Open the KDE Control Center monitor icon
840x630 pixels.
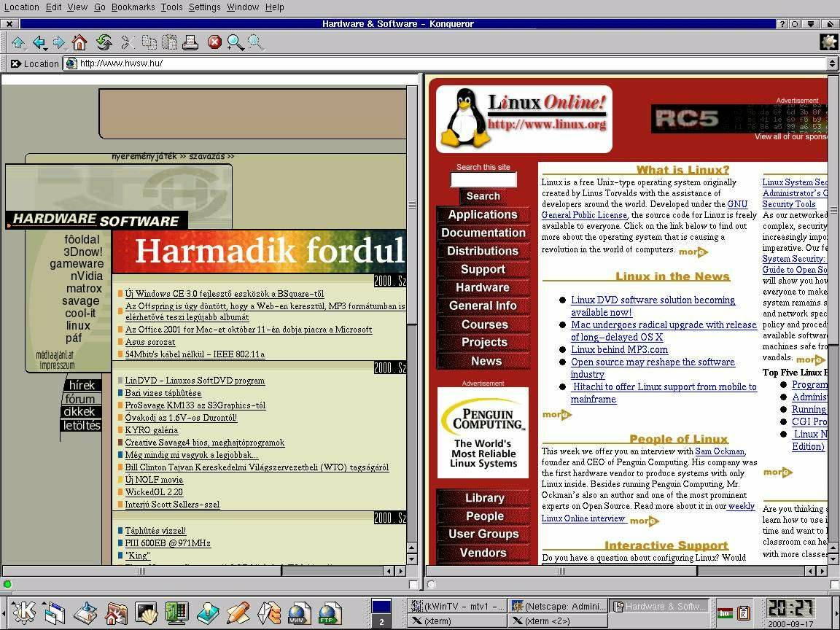pos(176,612)
